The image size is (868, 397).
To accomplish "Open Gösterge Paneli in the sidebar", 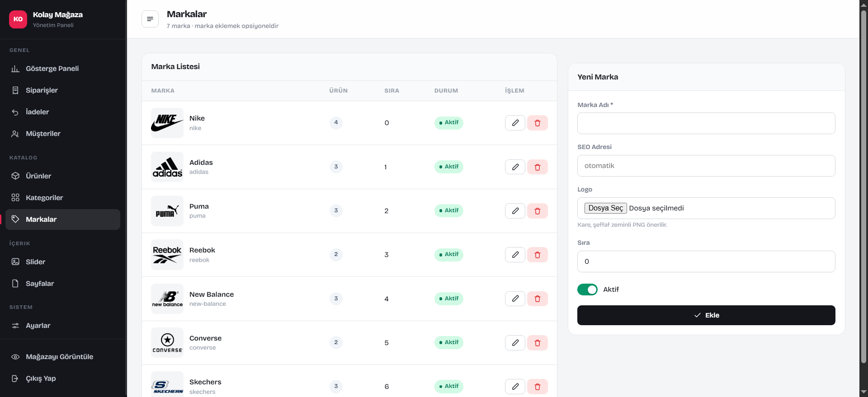I will 63,69.
